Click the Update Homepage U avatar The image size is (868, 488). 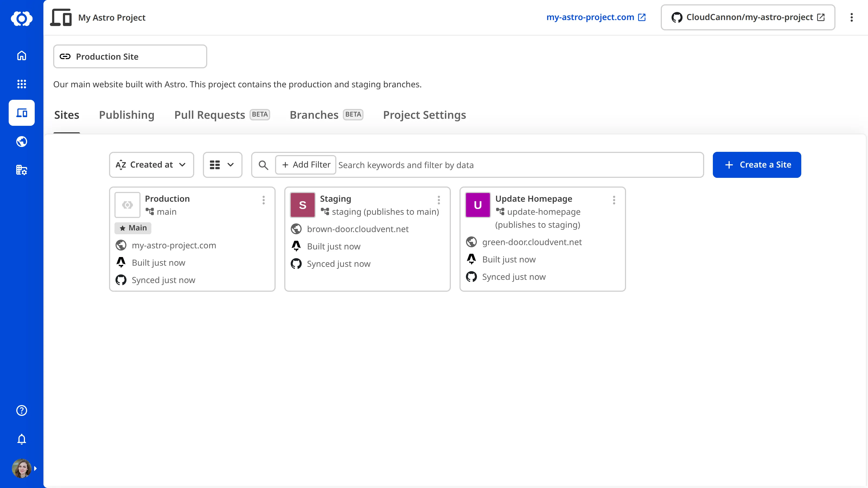(478, 205)
